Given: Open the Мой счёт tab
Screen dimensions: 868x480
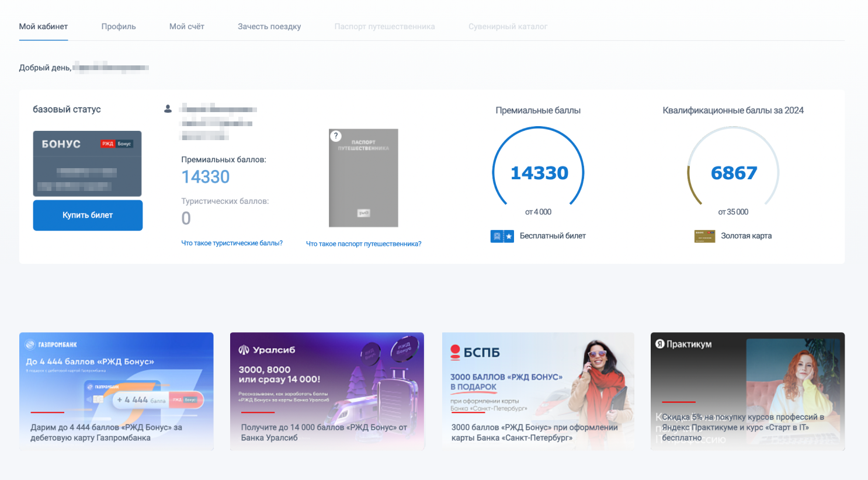Looking at the screenshot, I should [x=187, y=26].
